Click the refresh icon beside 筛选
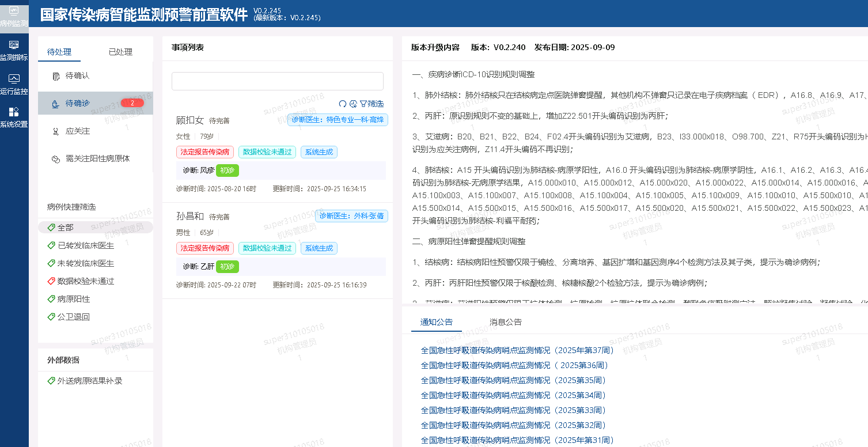This screenshot has height=447, width=868. coord(343,104)
